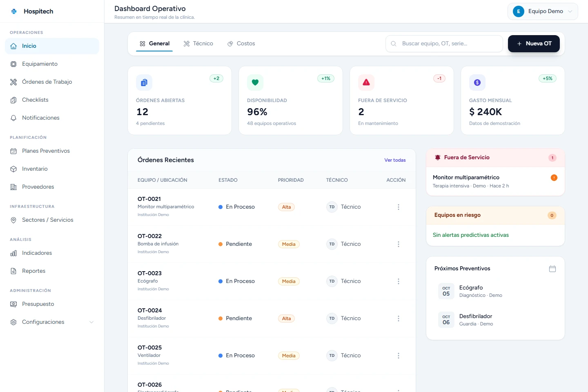
Task: Click the search magnifier icon
Action: click(394, 44)
